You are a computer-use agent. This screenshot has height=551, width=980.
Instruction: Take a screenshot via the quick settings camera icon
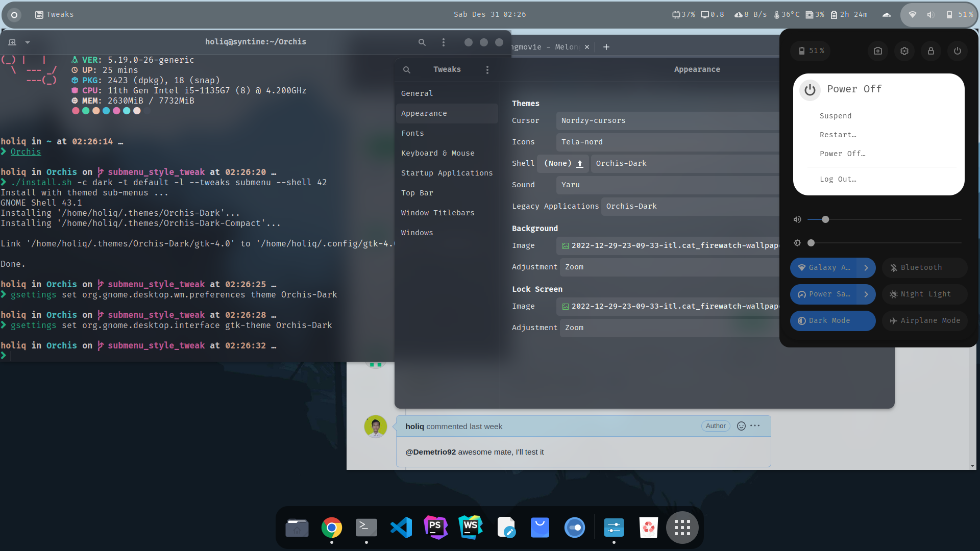point(877,51)
